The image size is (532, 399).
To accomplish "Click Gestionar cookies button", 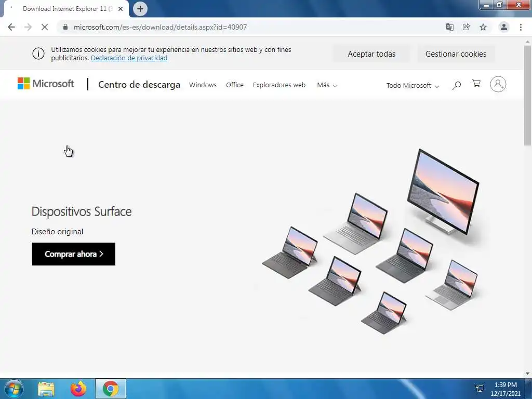I will (x=456, y=54).
